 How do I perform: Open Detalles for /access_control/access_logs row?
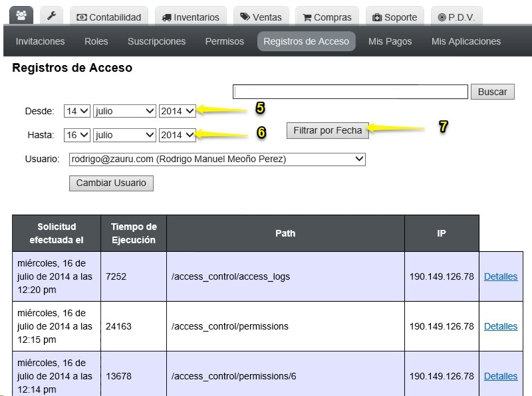tap(501, 276)
